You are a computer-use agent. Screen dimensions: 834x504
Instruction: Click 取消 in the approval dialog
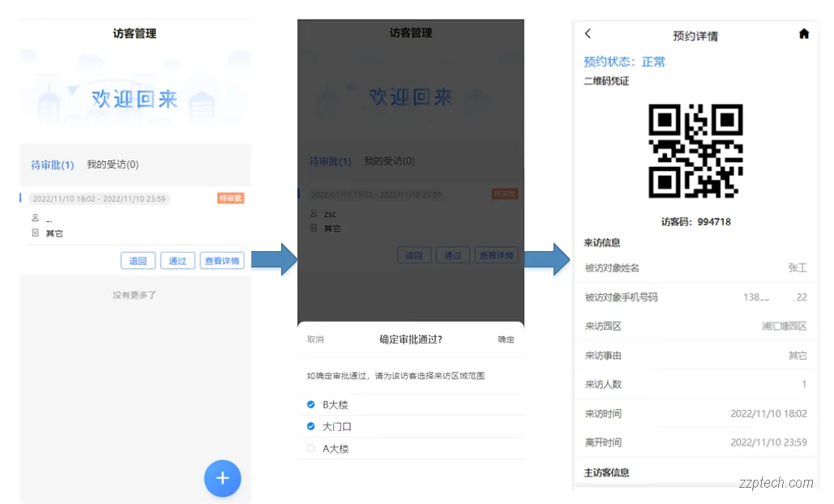315,340
